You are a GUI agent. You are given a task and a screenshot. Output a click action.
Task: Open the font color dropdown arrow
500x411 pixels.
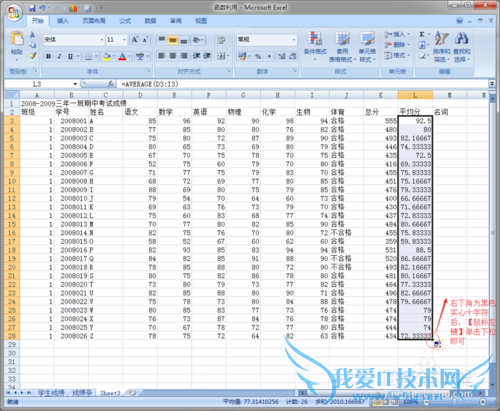130,56
